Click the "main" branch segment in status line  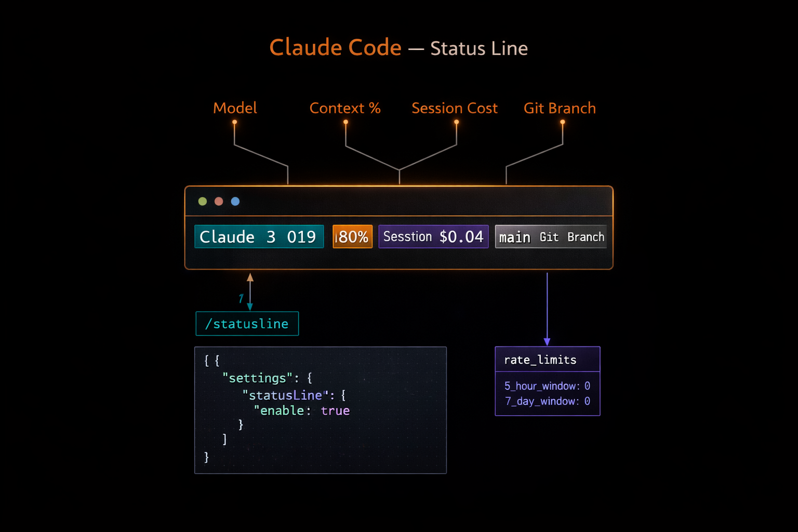pyautogui.click(x=551, y=237)
